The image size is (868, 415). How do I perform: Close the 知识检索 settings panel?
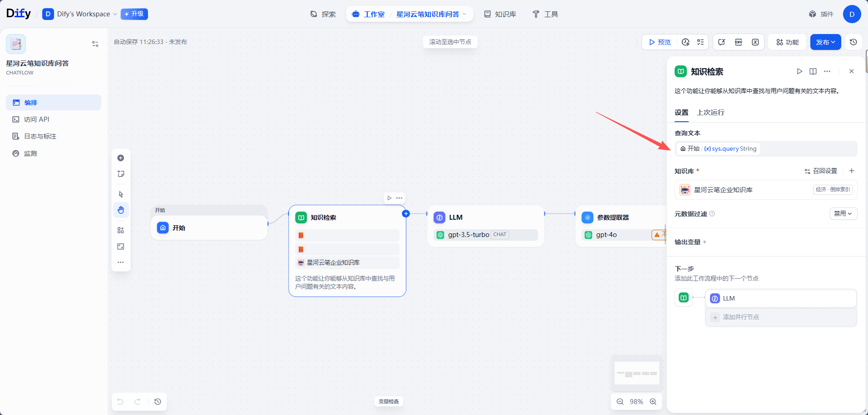(852, 71)
